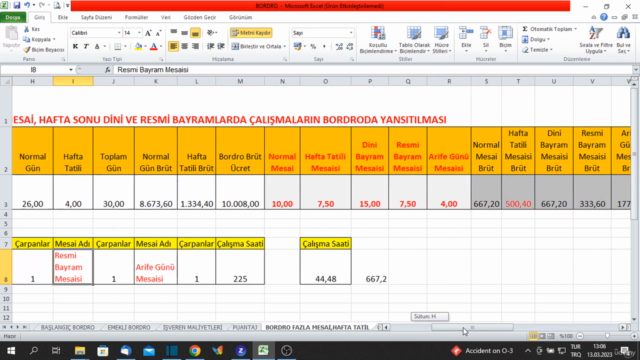640x360 pixels.
Task: Click the Kes (cut) scissors icon
Action: [x=27, y=29]
